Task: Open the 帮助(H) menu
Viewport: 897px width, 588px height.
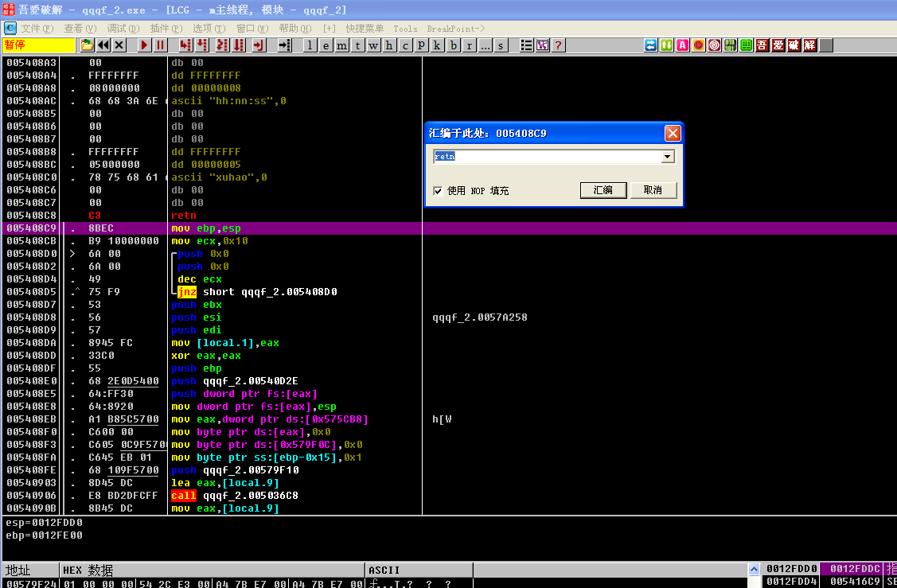Action: point(295,28)
